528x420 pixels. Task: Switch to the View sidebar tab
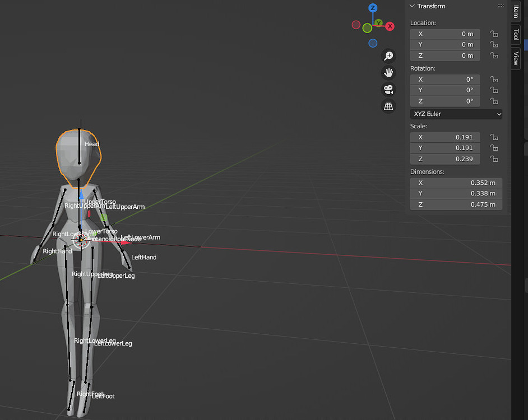pos(515,56)
